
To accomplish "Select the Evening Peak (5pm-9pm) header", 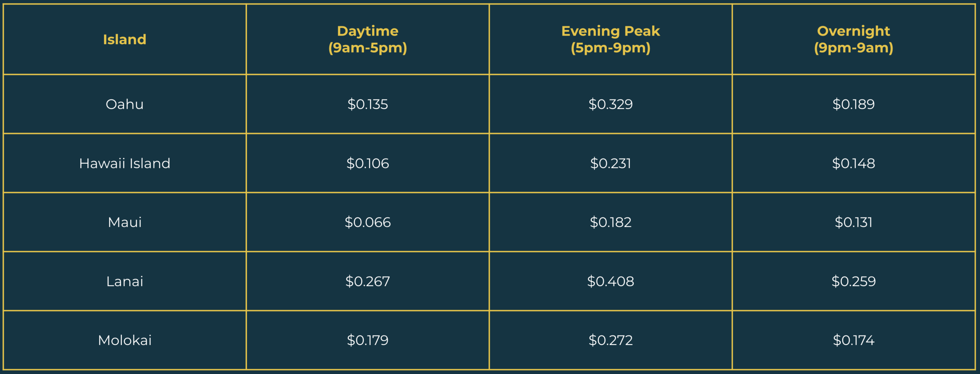I will [x=611, y=39].
